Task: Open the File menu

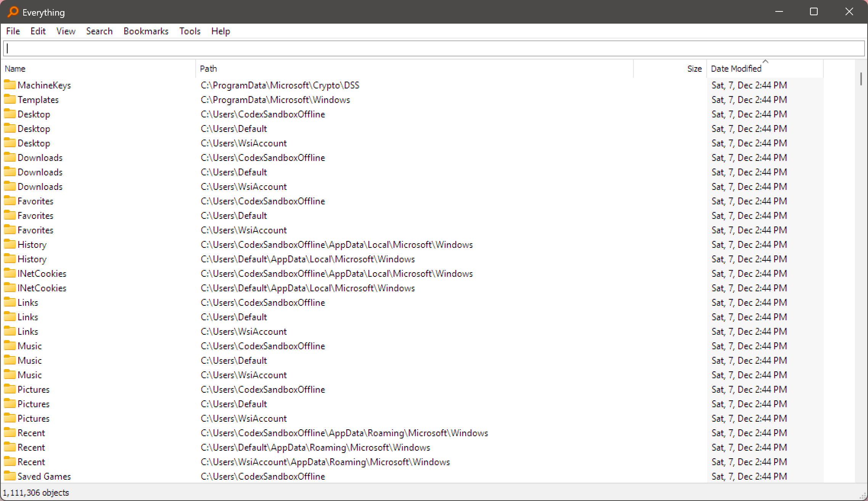Action: [x=13, y=31]
